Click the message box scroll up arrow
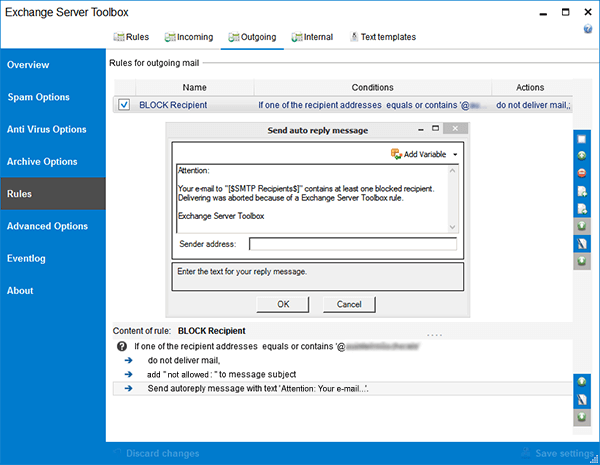 pyautogui.click(x=452, y=171)
